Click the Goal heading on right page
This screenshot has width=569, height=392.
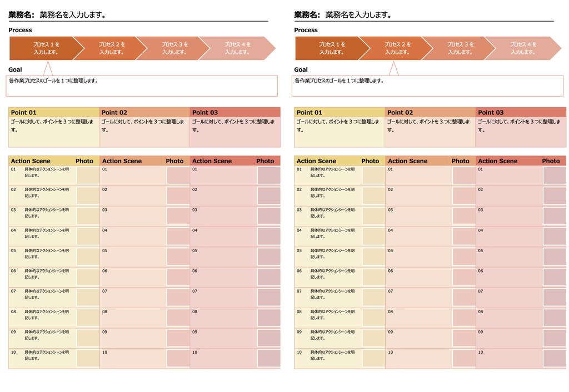tap(301, 69)
